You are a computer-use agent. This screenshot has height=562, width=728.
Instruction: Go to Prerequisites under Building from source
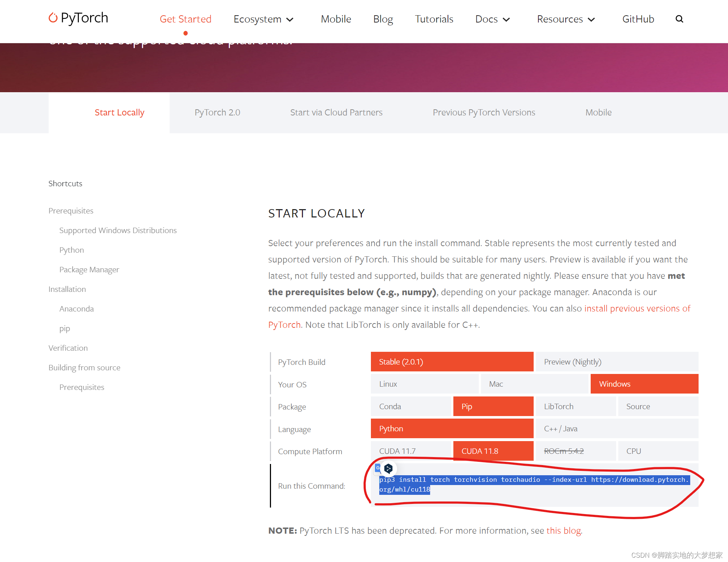[82, 387]
